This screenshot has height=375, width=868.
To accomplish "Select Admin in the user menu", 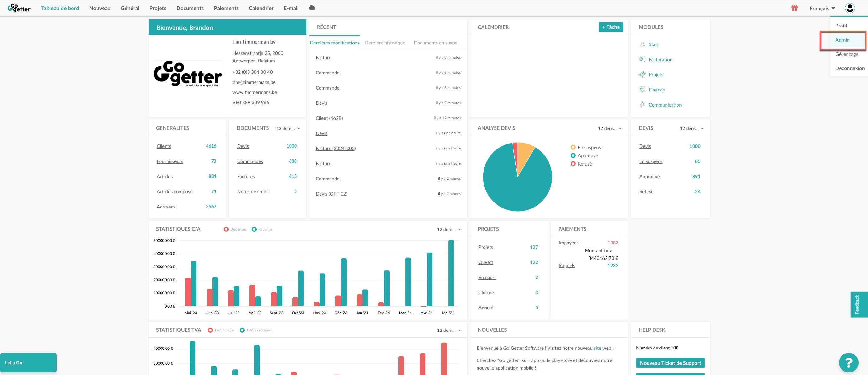I will point(849,40).
